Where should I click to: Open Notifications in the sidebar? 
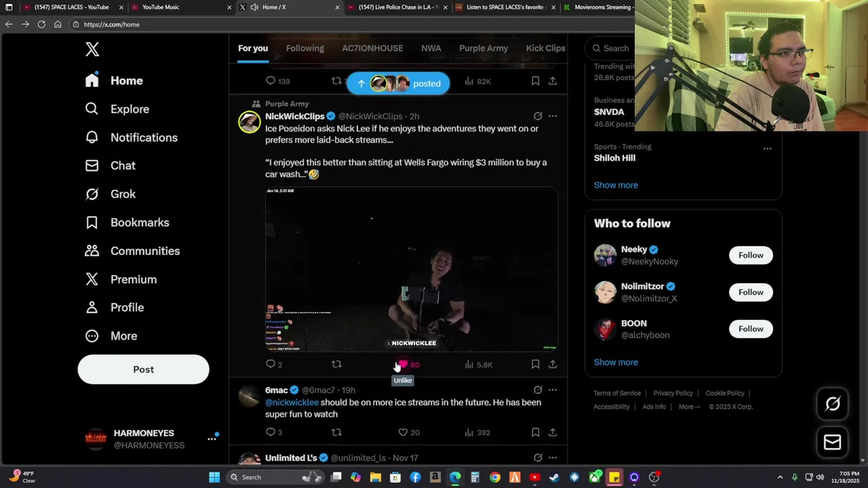[131, 138]
